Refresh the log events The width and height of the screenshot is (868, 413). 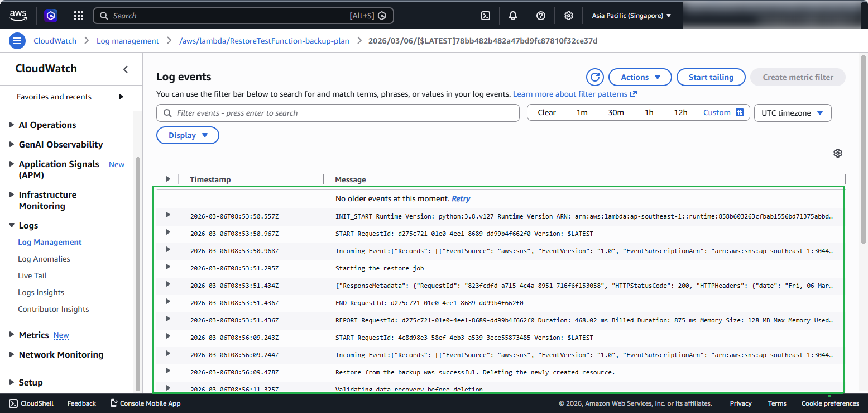pyautogui.click(x=595, y=77)
